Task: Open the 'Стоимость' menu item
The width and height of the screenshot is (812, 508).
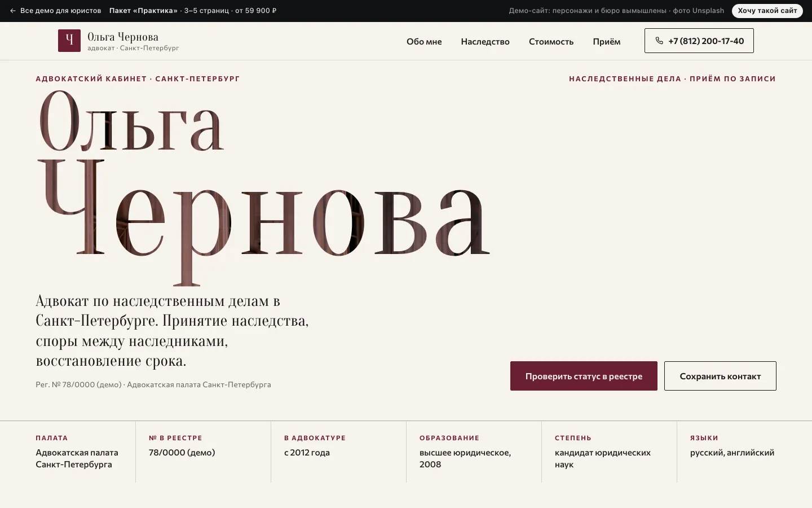Action: tap(551, 42)
